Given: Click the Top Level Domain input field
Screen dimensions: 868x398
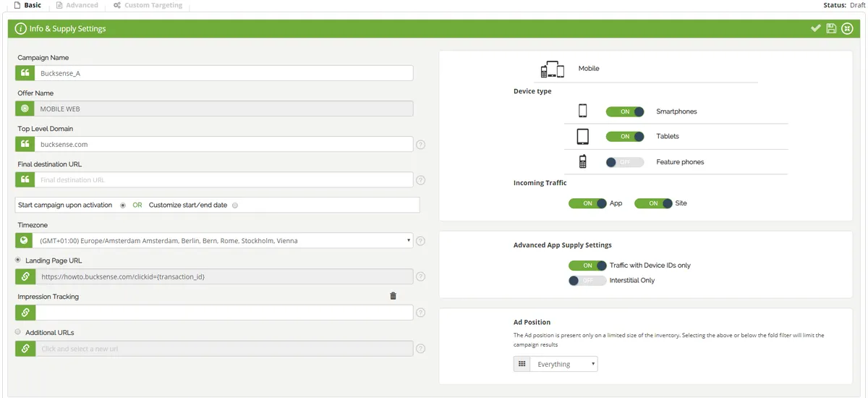Looking at the screenshot, I should point(224,144).
